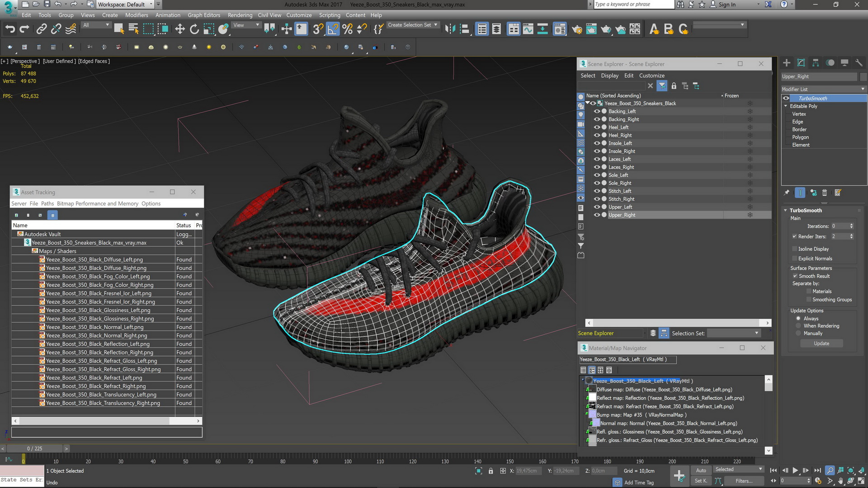
Task: Click the Filters... button
Action: (x=744, y=481)
